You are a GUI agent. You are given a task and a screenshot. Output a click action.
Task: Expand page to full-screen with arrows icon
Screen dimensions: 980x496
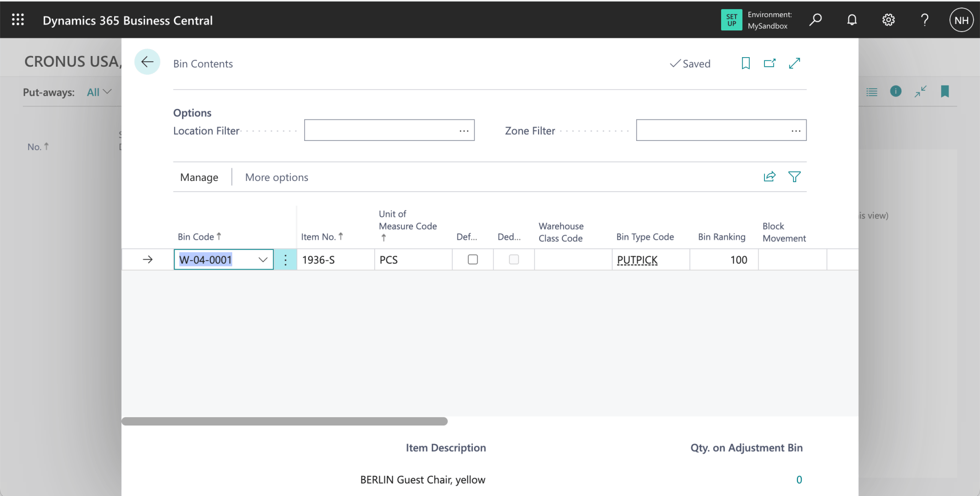coord(795,64)
